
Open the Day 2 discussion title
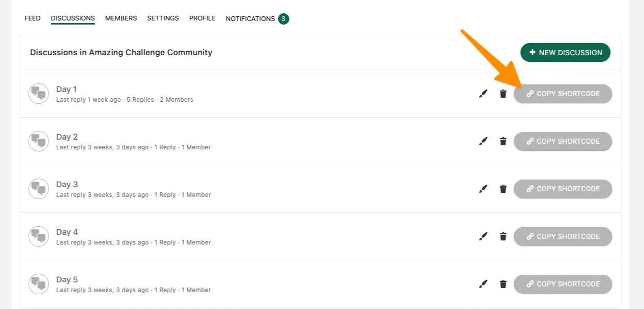click(67, 137)
